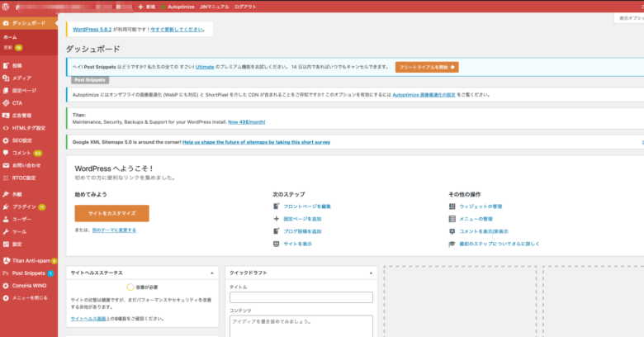
Task: Click ログアウト in the admin bar
Action: click(x=245, y=7)
